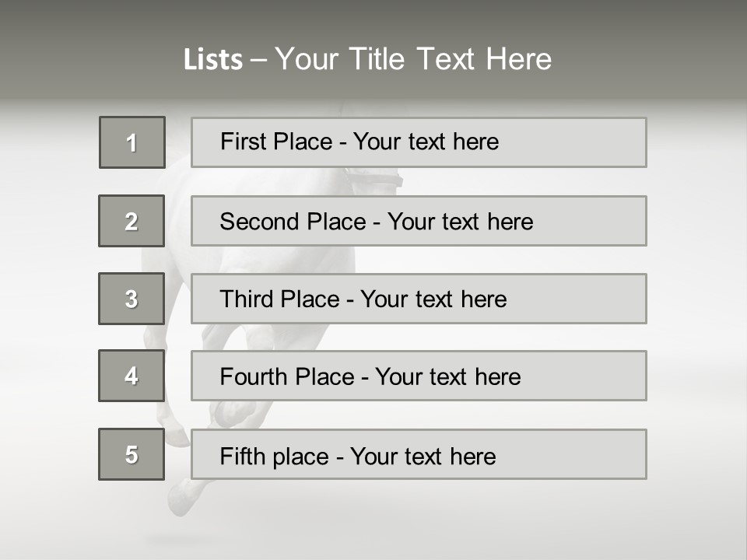Click 'Your text here' in Fifth place bar
This screenshot has width=747, height=560.
click(423, 456)
